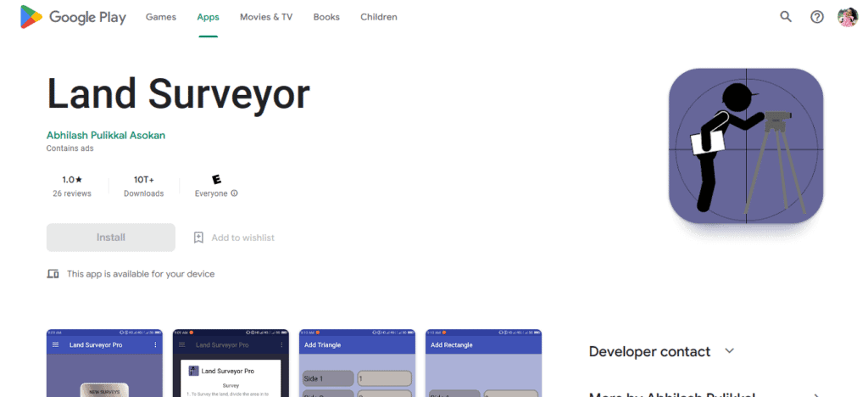
Task: Open the Children tab
Action: pos(379,17)
